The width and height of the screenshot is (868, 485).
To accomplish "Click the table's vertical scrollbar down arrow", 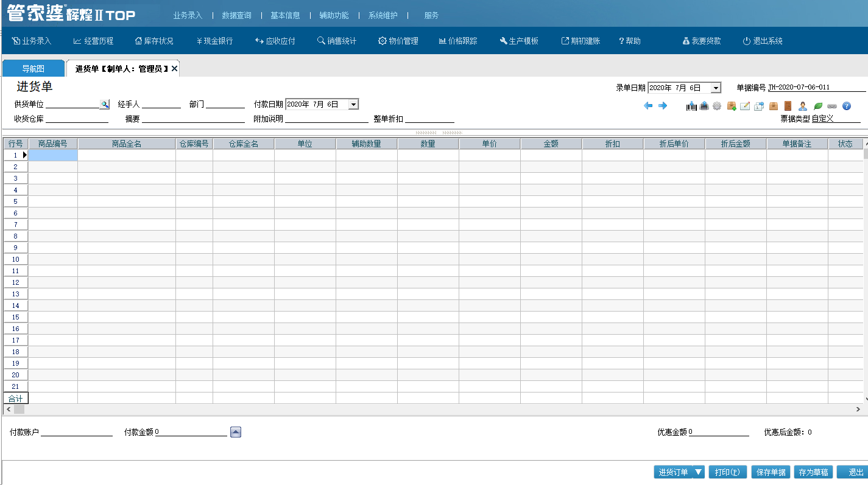I will coord(865,399).
